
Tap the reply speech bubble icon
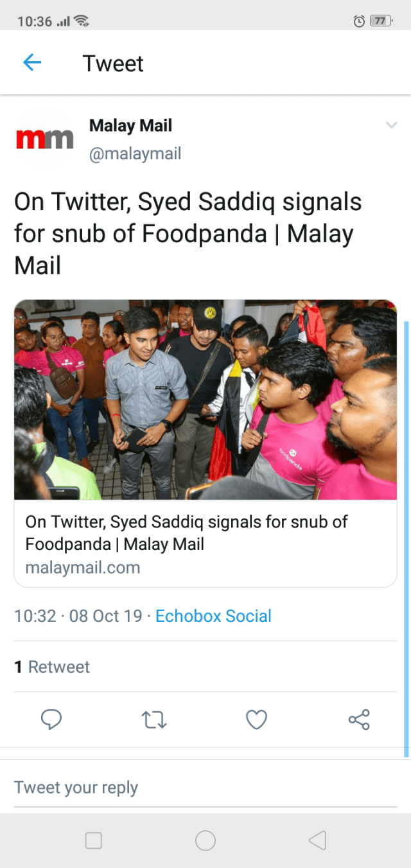coord(51,720)
